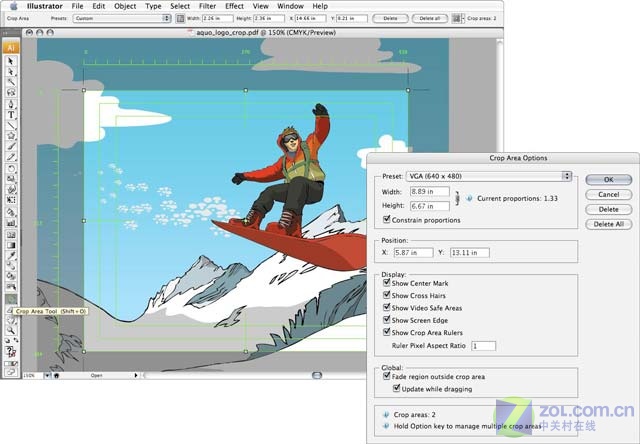Viewport: 640px width, 444px height.
Task: Open the Apple menu
Action: pos(13,6)
